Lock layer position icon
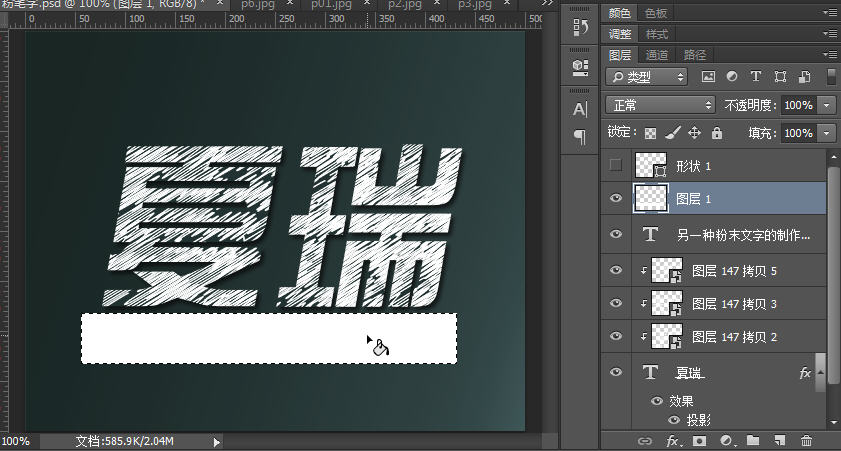The image size is (841, 451). pos(695,132)
